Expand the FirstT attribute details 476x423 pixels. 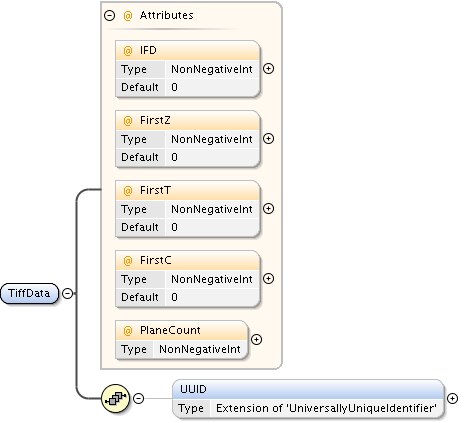(x=268, y=209)
